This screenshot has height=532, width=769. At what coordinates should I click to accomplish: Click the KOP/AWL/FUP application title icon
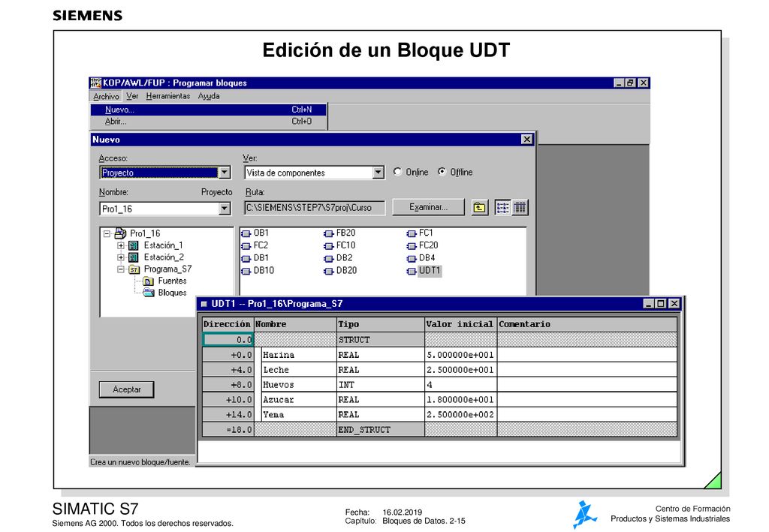click(96, 83)
